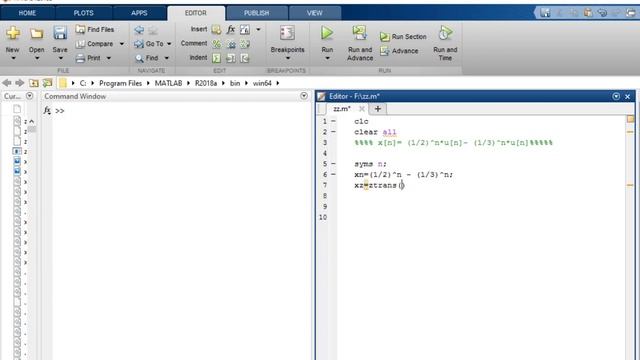Click the Compare files button
This screenshot has height=360, width=640.
[x=95, y=44]
